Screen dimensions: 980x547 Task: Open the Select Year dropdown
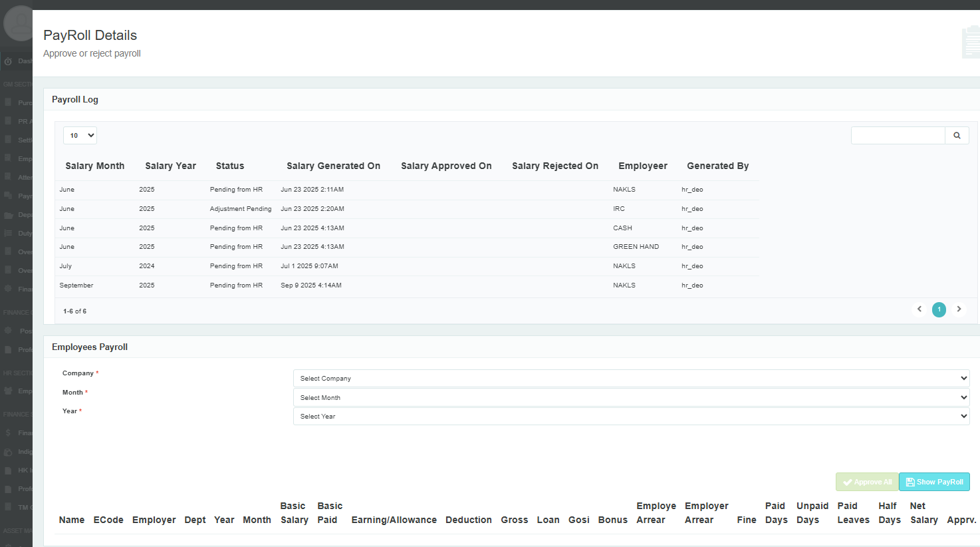coord(631,417)
